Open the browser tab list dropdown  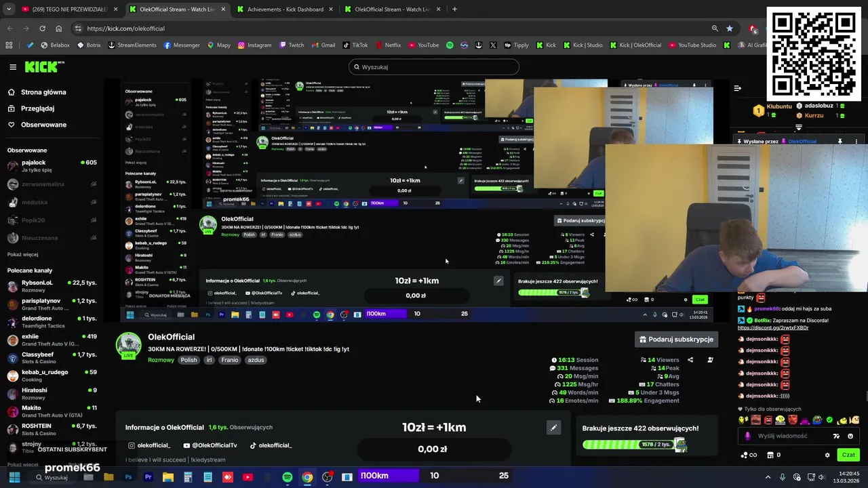[x=9, y=9]
